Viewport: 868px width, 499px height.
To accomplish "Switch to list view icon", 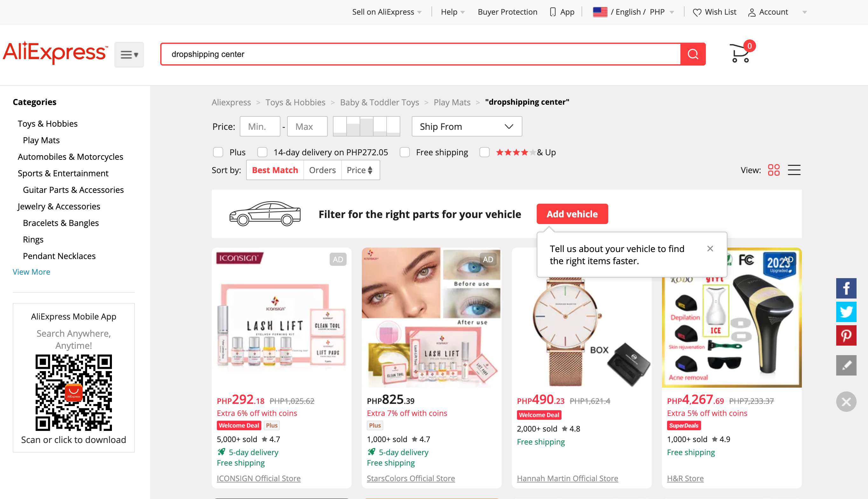I will 794,170.
